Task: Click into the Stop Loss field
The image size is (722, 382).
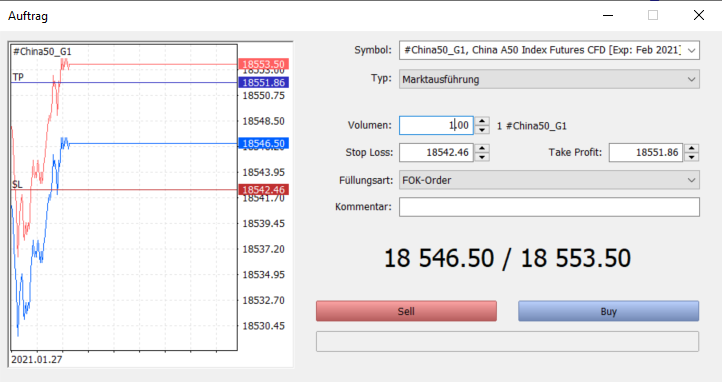Action: (436, 152)
